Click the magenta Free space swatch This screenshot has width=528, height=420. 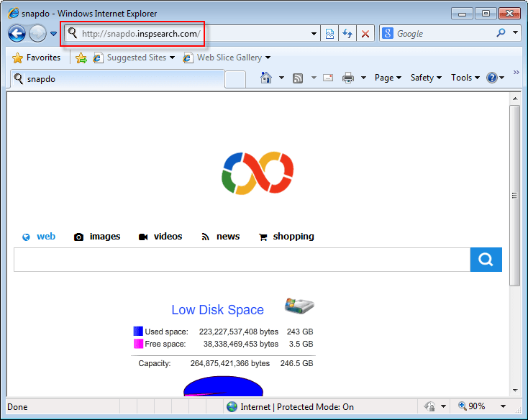(138, 344)
